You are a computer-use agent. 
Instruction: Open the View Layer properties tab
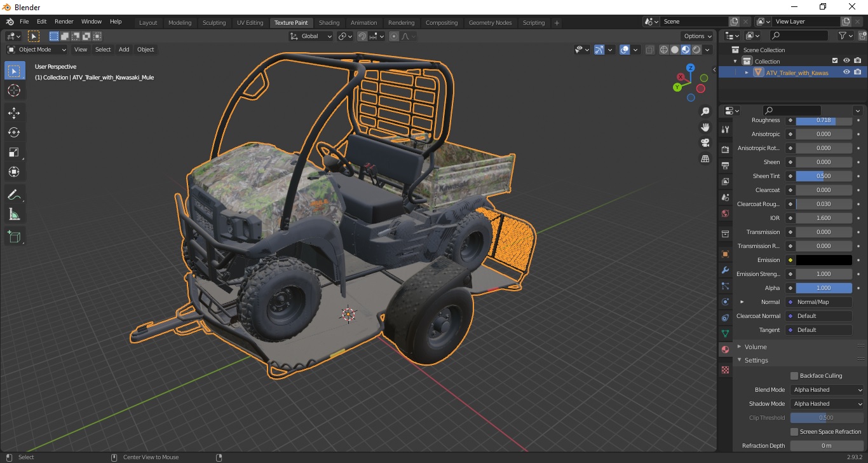[x=725, y=181]
